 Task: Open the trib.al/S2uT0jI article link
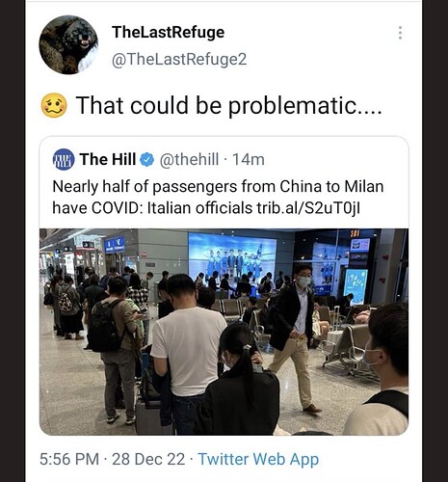click(x=308, y=208)
